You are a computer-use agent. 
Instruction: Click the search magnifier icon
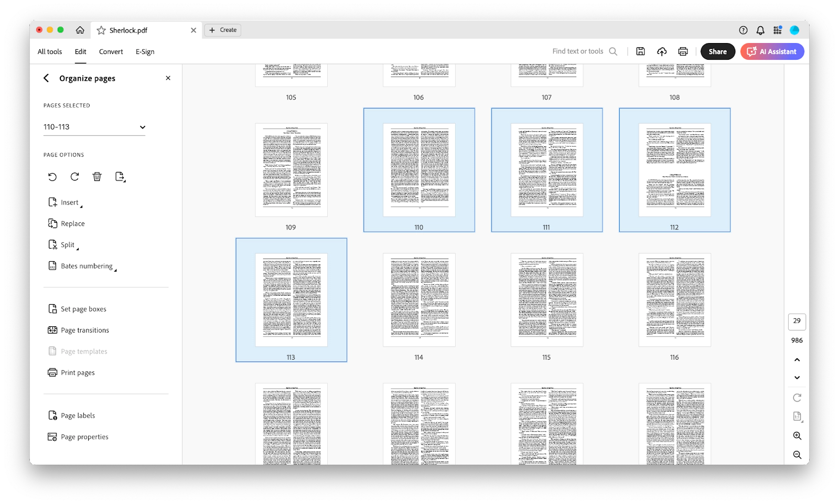(x=613, y=51)
